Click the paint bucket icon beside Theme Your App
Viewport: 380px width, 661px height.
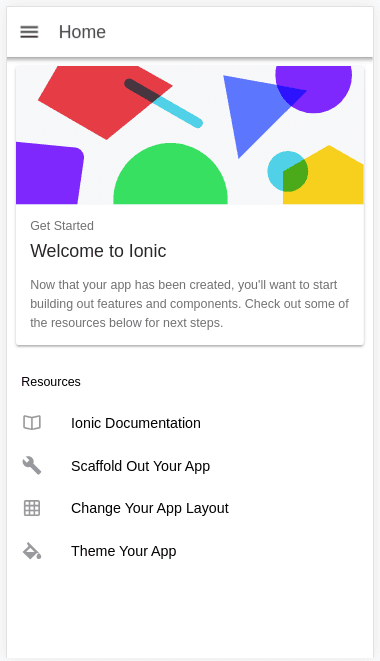pyautogui.click(x=32, y=551)
